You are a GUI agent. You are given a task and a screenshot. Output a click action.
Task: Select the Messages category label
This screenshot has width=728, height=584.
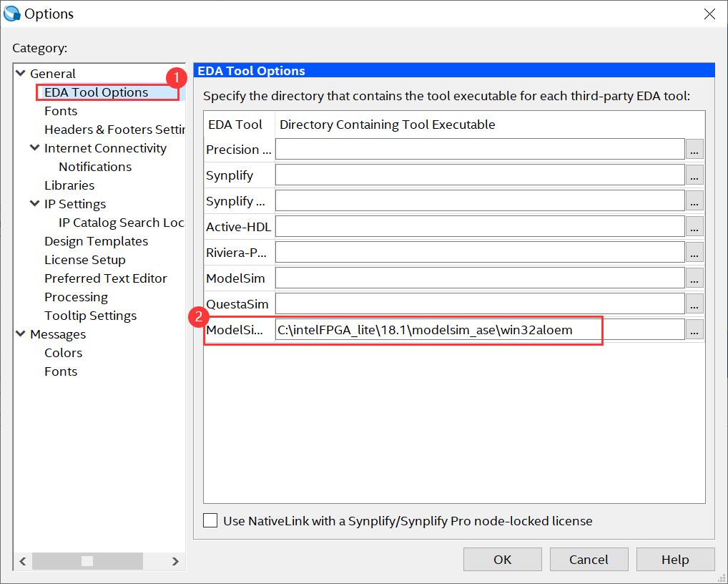[58, 334]
